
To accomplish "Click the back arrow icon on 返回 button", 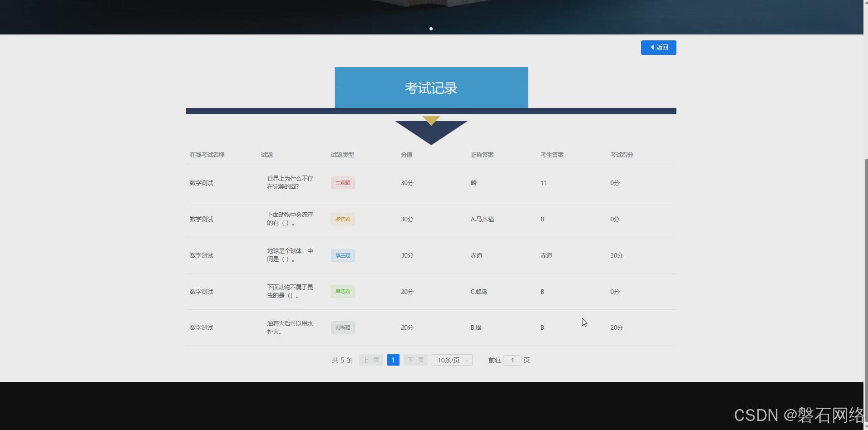I will pos(652,47).
